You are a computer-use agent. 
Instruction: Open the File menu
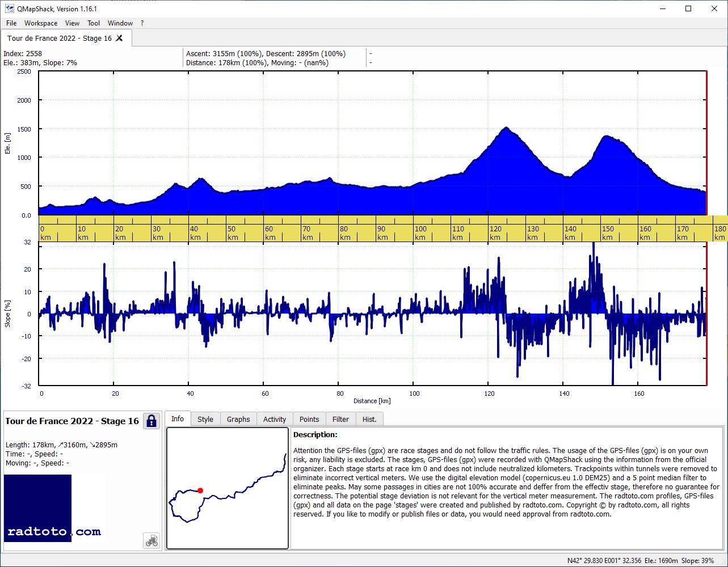point(11,23)
